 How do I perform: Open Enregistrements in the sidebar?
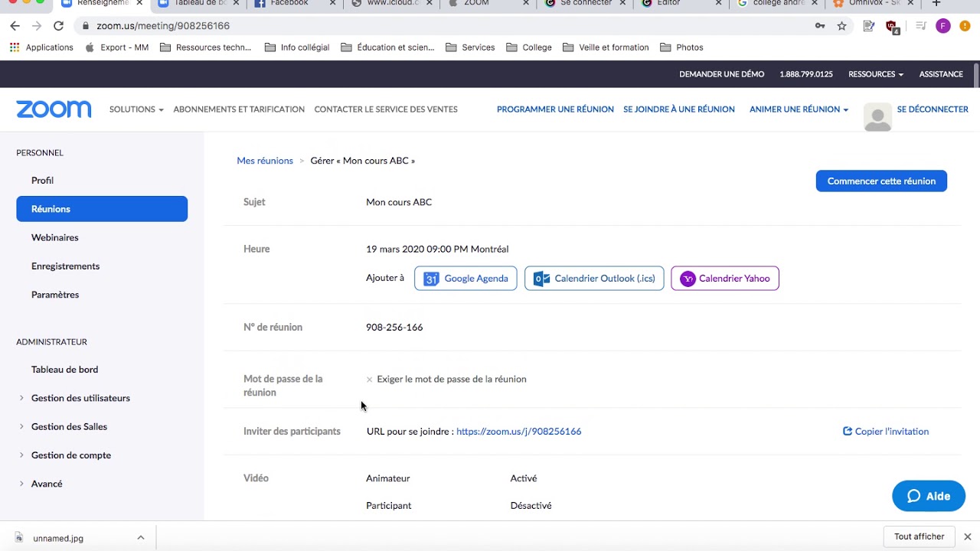coord(65,266)
